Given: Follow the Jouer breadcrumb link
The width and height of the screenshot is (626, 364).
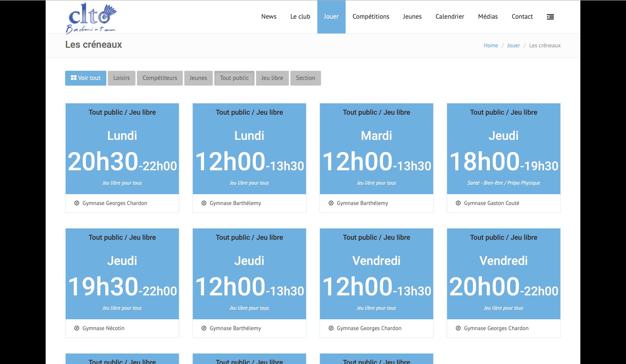Looking at the screenshot, I should 513,45.
